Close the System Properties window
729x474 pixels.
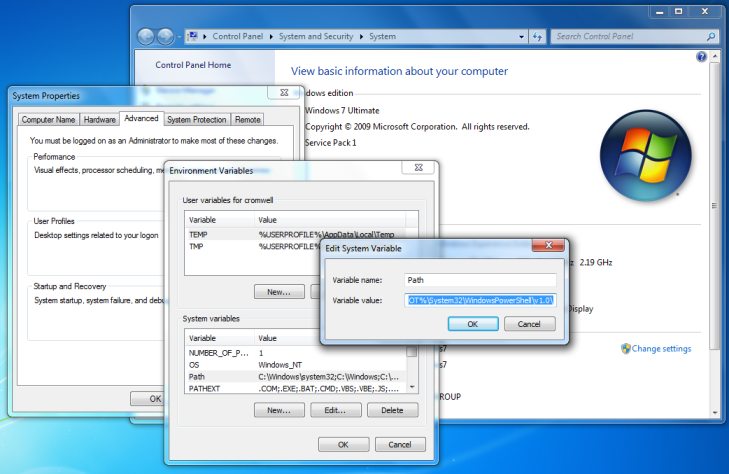[284, 92]
